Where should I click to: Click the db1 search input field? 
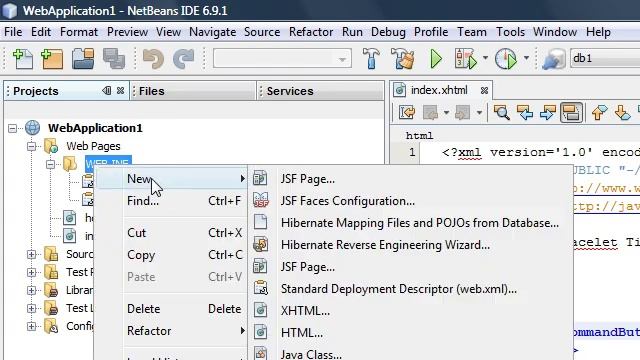[605, 59]
